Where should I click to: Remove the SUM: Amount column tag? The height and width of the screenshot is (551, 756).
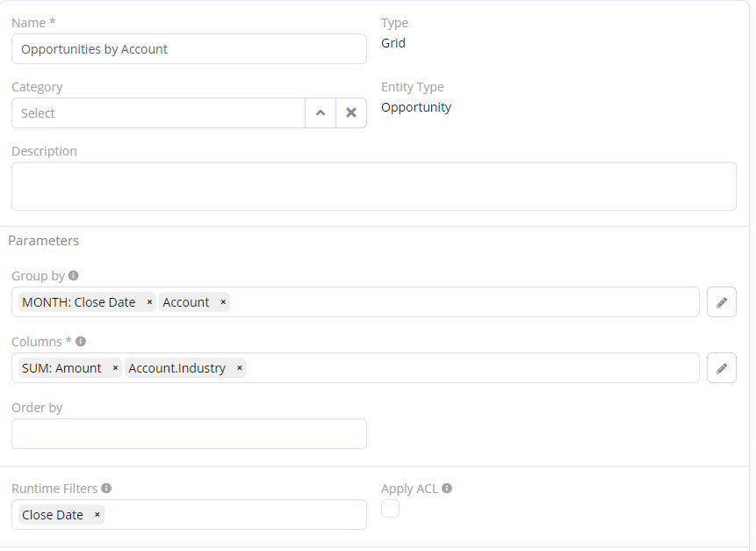click(x=115, y=368)
